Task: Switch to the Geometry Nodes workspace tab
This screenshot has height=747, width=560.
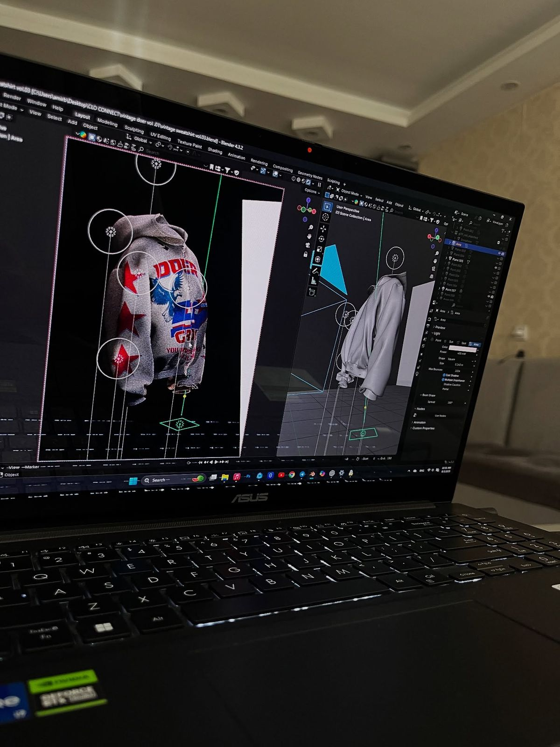Action: click(x=310, y=176)
